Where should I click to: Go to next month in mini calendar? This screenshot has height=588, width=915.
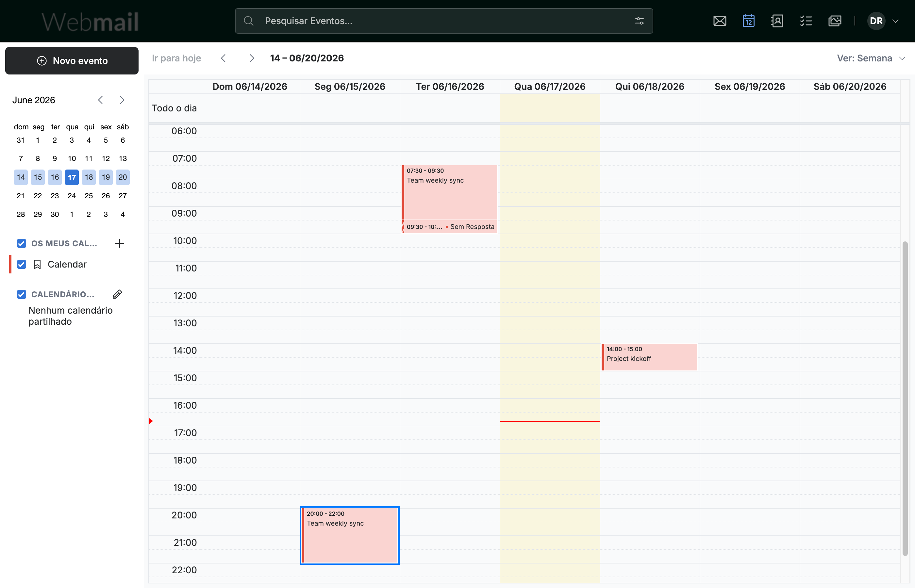click(x=122, y=100)
